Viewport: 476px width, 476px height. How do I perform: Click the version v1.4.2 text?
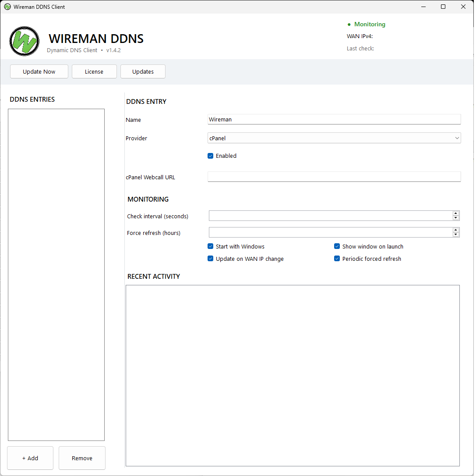point(113,50)
